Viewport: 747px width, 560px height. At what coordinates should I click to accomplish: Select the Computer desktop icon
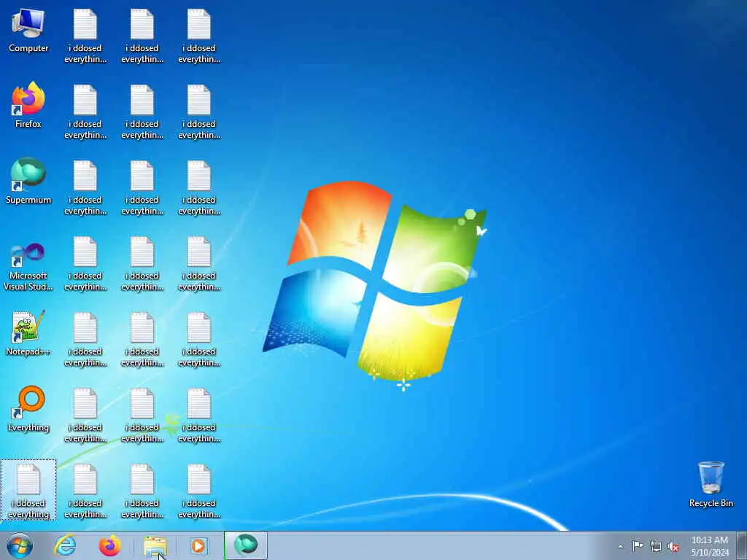click(28, 31)
